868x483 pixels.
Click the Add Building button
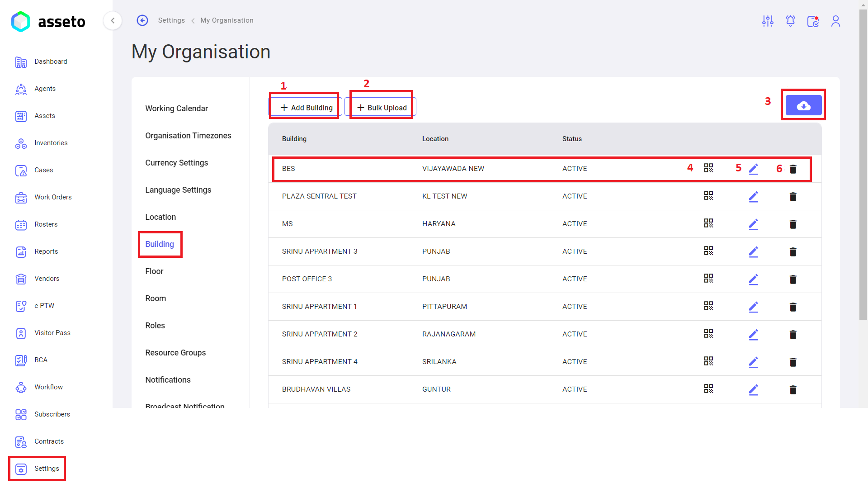[306, 108]
